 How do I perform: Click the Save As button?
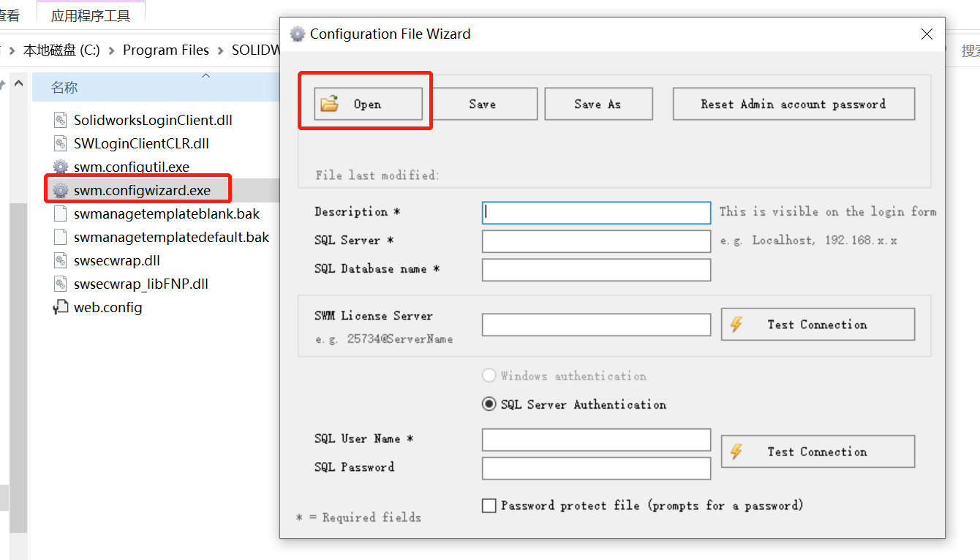(x=598, y=104)
